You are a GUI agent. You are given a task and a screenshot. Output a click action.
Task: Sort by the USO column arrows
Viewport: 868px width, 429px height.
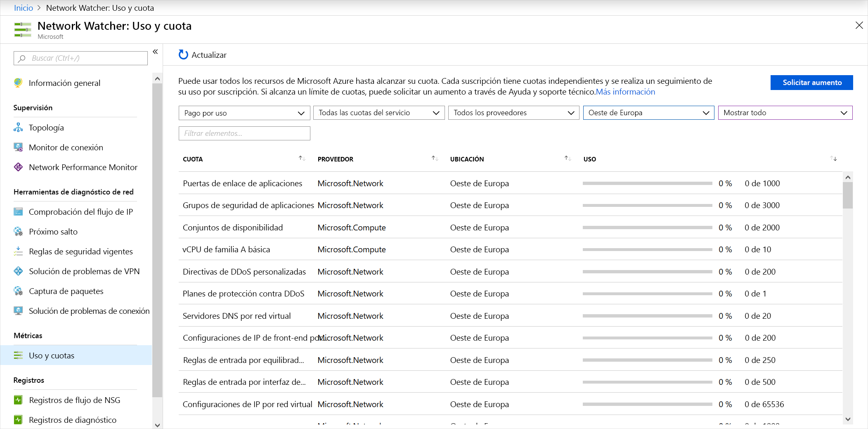pyautogui.click(x=833, y=159)
